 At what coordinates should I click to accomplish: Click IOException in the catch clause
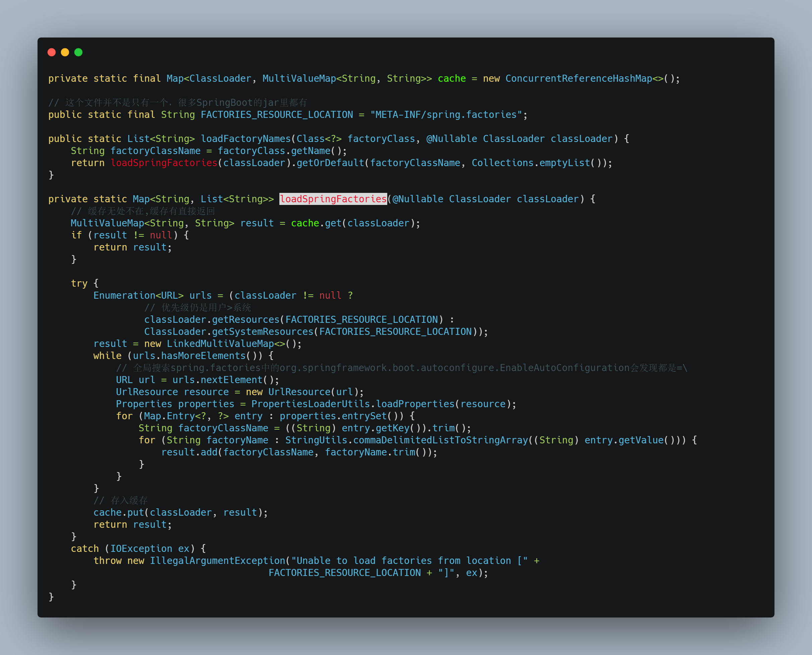click(x=141, y=549)
